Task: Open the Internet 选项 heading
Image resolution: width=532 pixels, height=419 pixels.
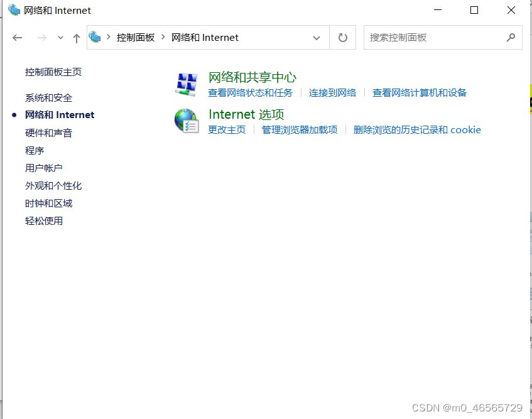Action: click(246, 114)
